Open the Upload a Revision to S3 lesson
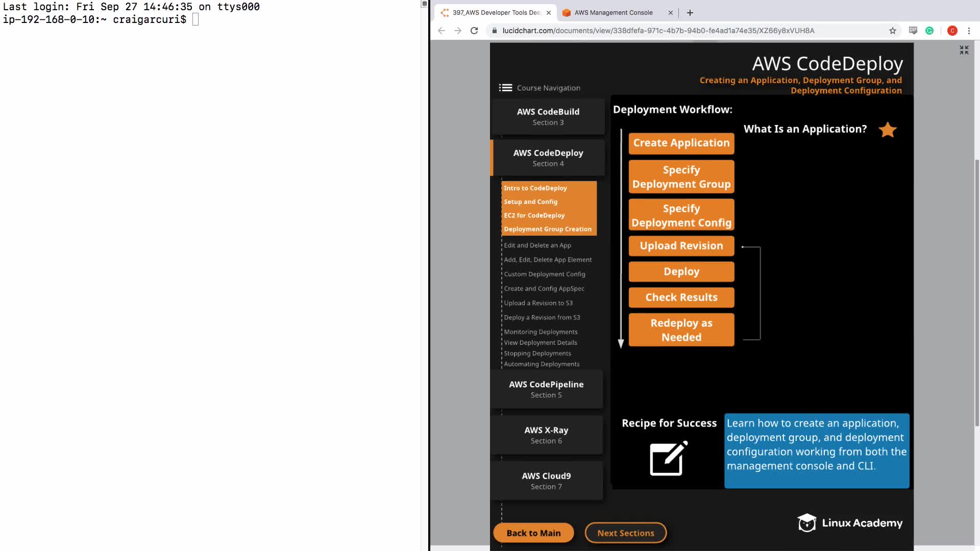This screenshot has height=551, width=980. click(538, 303)
